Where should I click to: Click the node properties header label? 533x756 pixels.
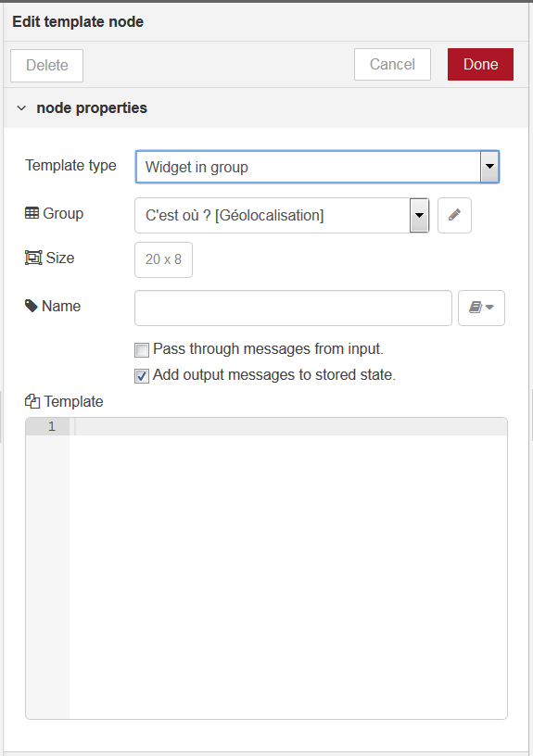tap(92, 108)
